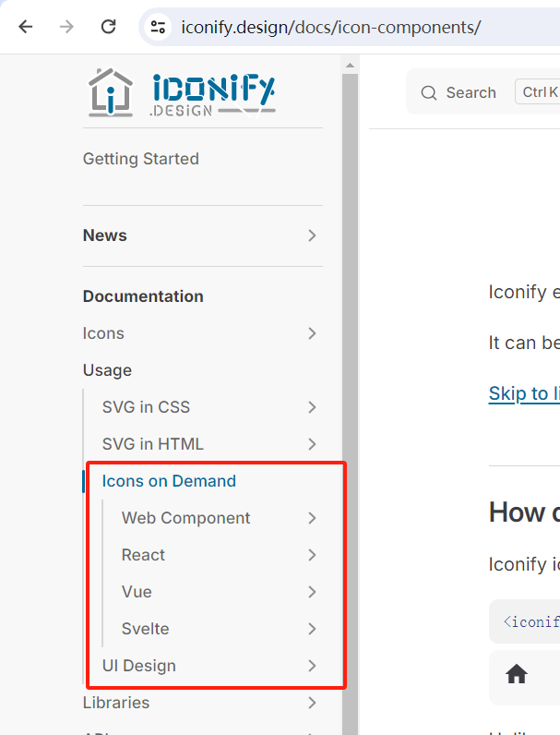Open SVG in HTML page
This screenshot has width=560, height=735.
pos(152,444)
